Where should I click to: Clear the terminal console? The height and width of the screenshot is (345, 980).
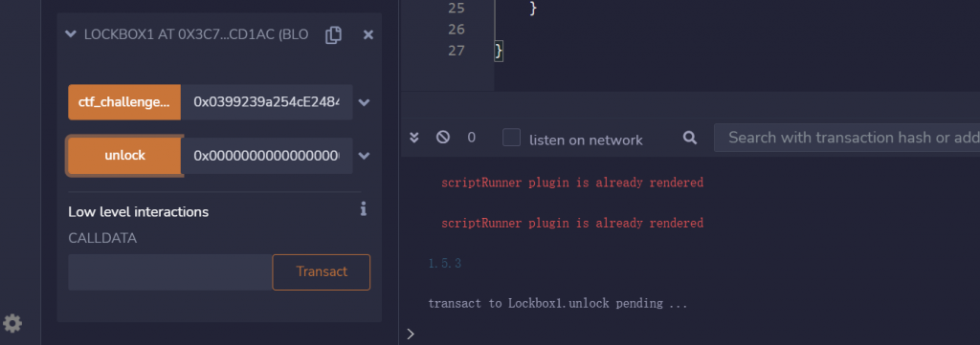[442, 138]
